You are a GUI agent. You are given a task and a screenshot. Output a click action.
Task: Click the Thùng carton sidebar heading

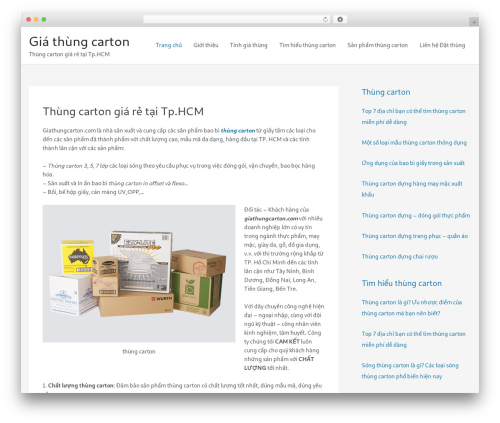(386, 92)
